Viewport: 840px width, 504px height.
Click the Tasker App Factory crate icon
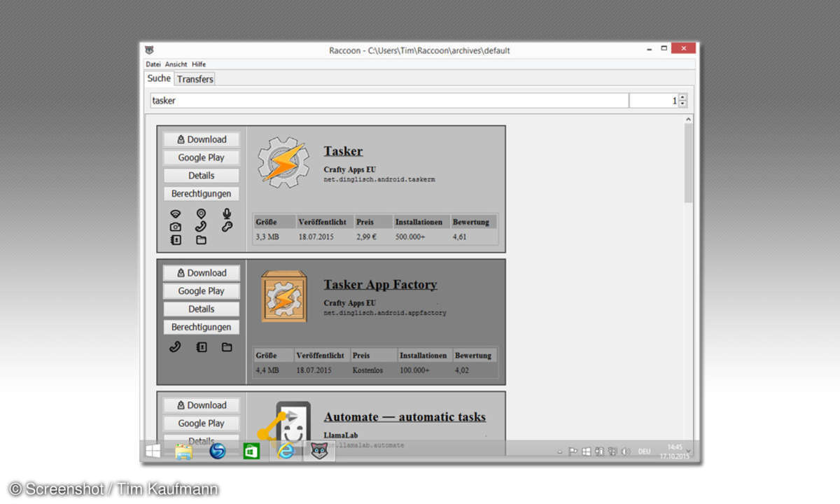point(283,297)
